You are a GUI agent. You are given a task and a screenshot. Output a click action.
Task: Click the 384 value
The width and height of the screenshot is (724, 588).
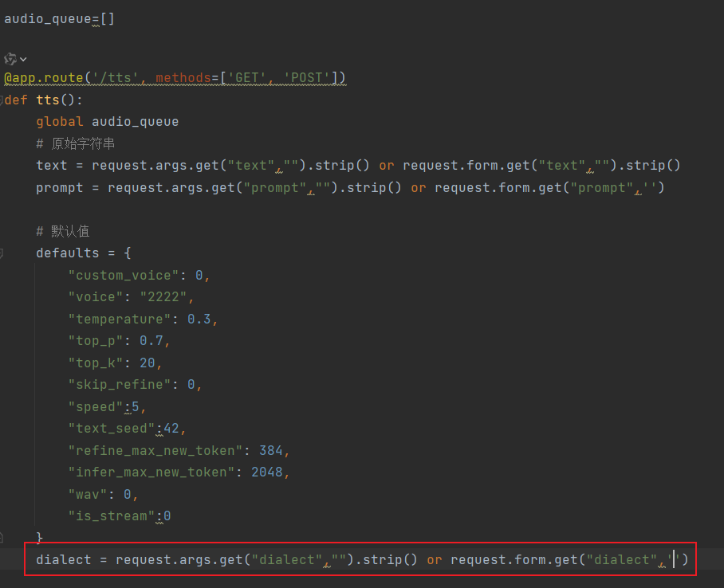coord(270,450)
